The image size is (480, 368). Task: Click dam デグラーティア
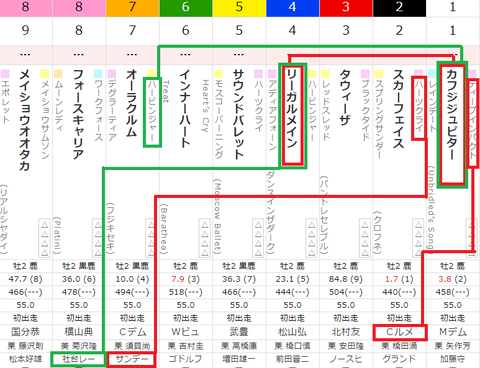[x=112, y=110]
